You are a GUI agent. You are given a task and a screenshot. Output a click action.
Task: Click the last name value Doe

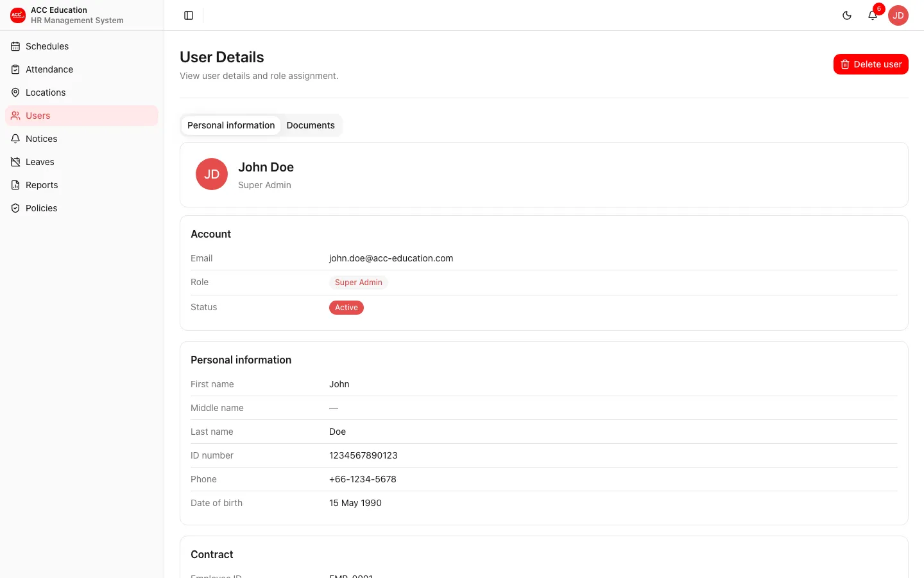pyautogui.click(x=338, y=432)
